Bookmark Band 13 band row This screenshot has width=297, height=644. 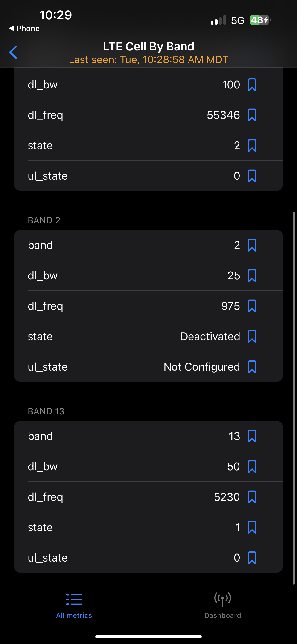(x=252, y=436)
